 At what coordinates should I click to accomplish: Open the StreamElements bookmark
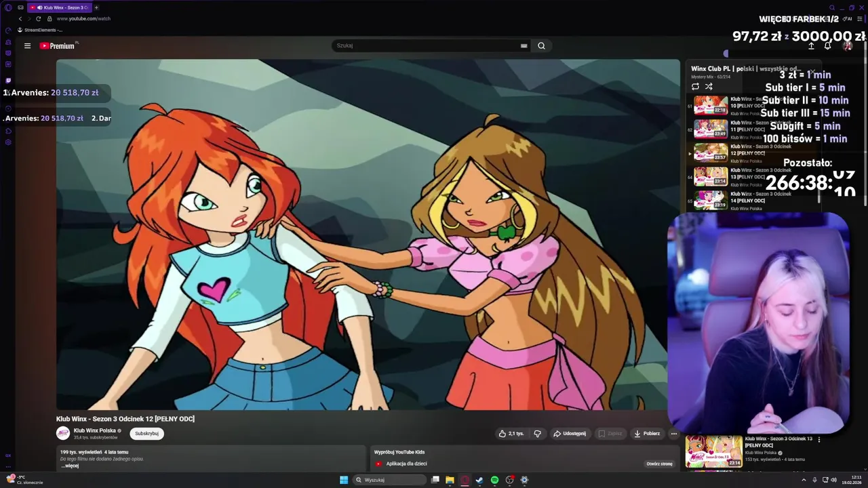pos(40,30)
